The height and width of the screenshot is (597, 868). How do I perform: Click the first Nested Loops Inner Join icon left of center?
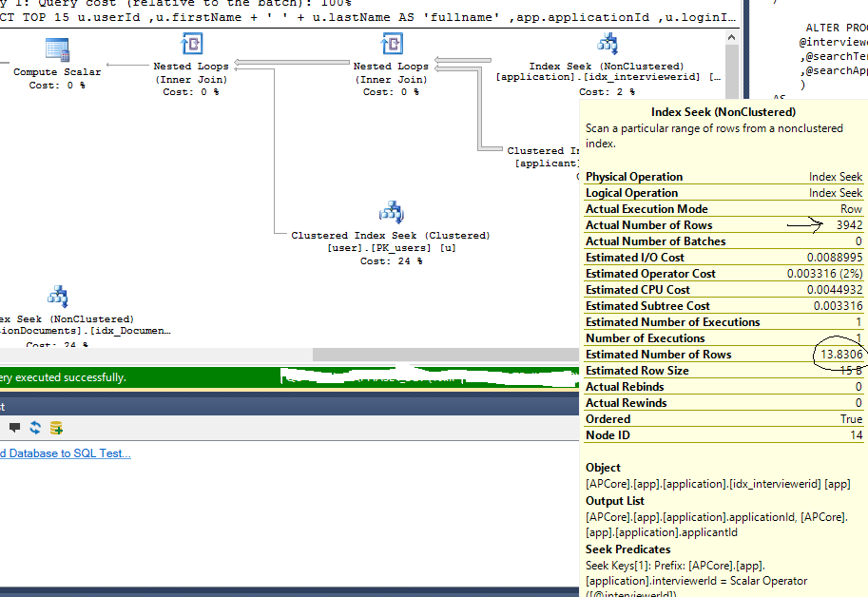(191, 44)
